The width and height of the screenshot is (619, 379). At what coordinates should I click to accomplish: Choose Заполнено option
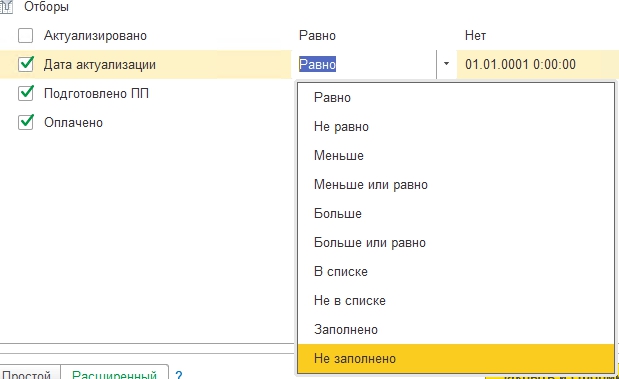click(456, 330)
